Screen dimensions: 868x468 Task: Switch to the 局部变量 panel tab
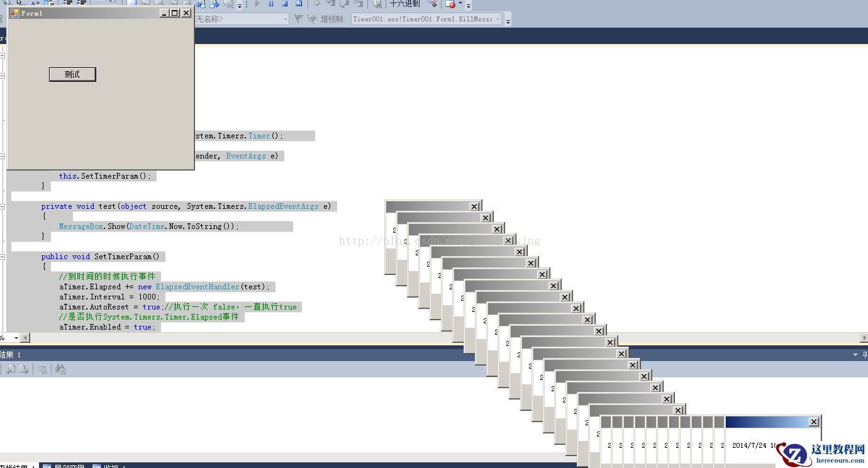click(70, 465)
